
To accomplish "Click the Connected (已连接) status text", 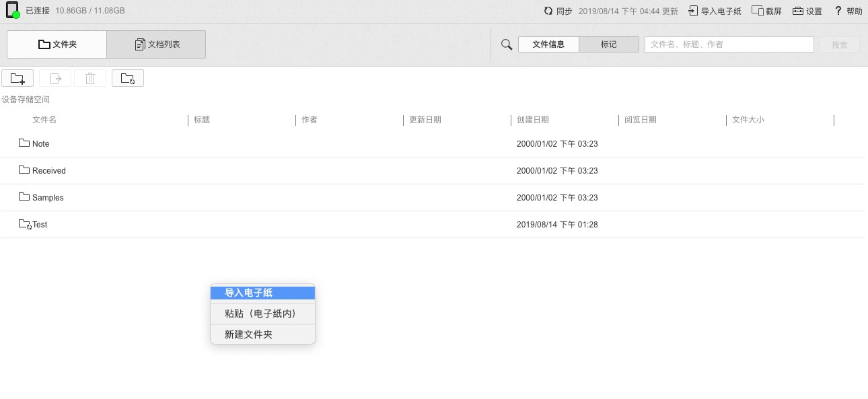I will click(x=38, y=11).
